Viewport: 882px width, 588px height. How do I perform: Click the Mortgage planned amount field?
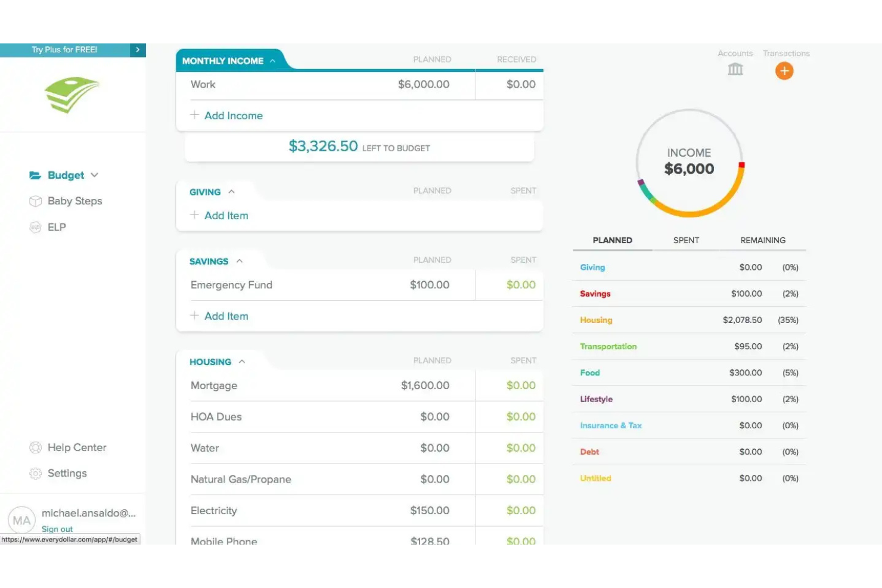(x=424, y=385)
